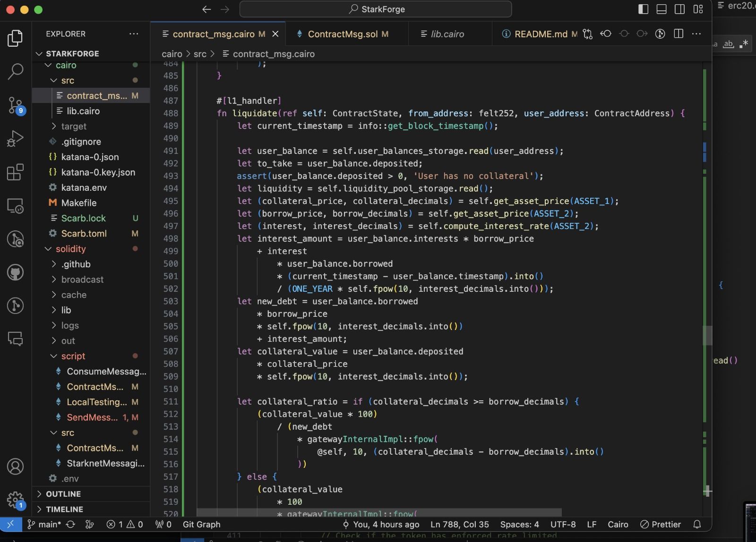The image size is (756, 542).
Task: Synchronize changes icon in status bar
Action: pos(70,524)
